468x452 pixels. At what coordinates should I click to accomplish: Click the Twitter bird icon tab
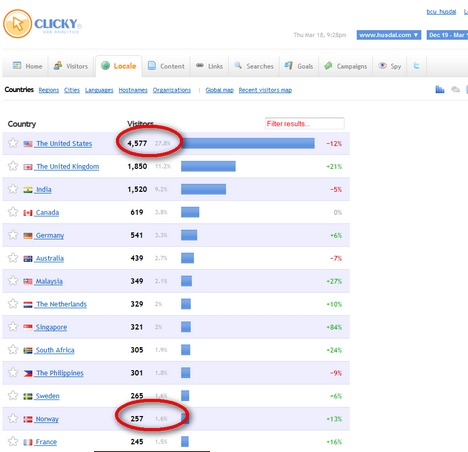pos(416,66)
